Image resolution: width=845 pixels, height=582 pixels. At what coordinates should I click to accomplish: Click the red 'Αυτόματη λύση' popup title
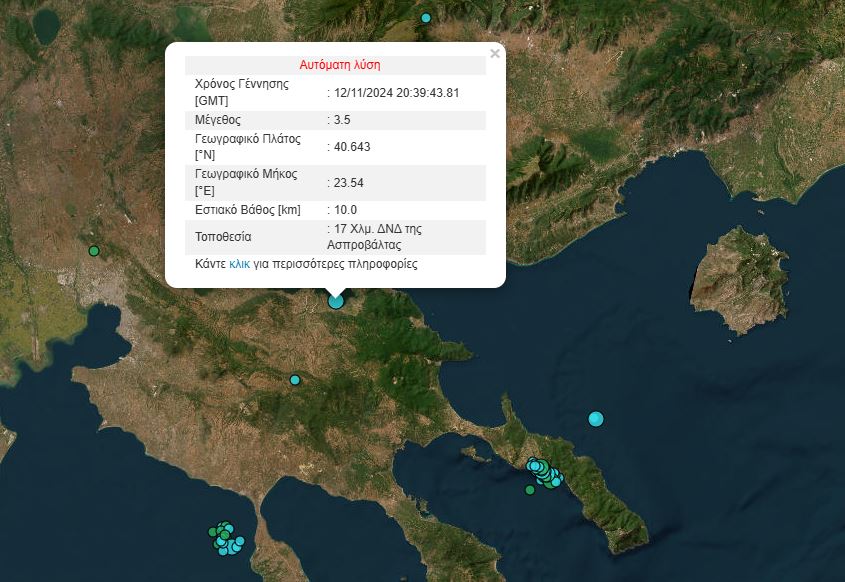(x=340, y=65)
